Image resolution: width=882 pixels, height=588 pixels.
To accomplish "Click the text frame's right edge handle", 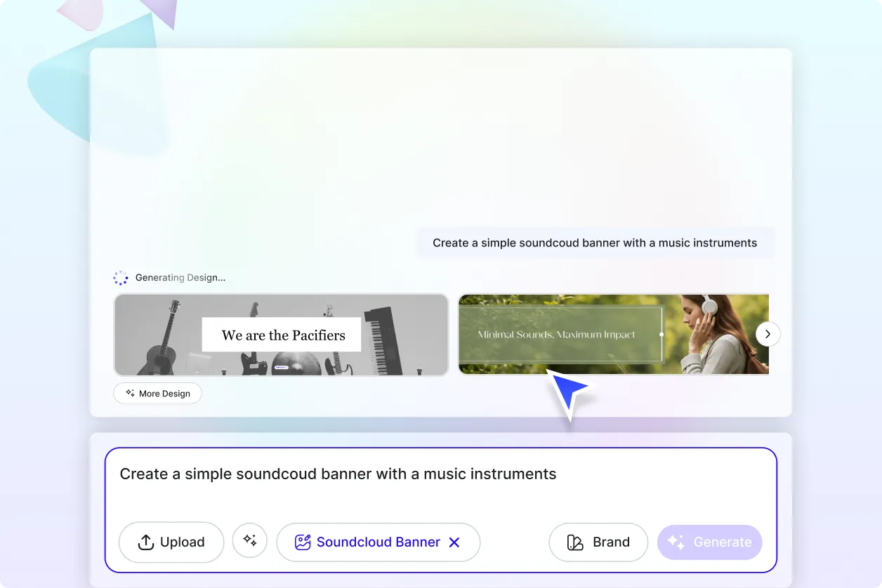I will point(661,335).
